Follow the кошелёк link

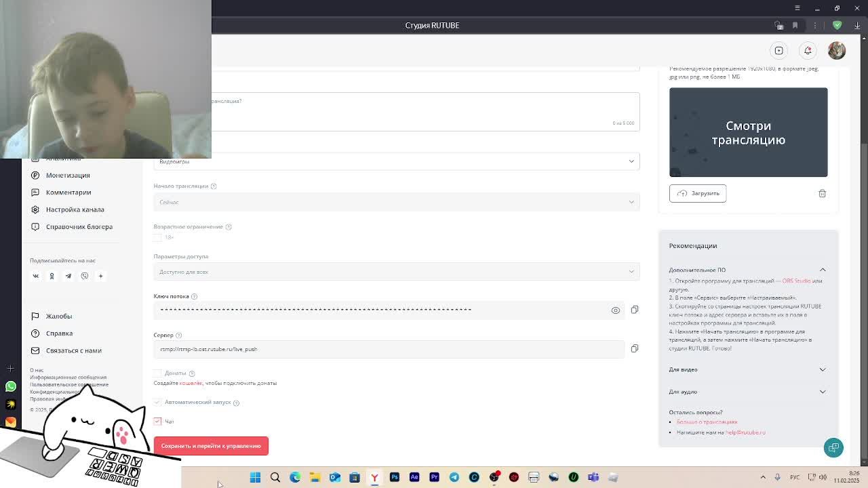pos(191,383)
